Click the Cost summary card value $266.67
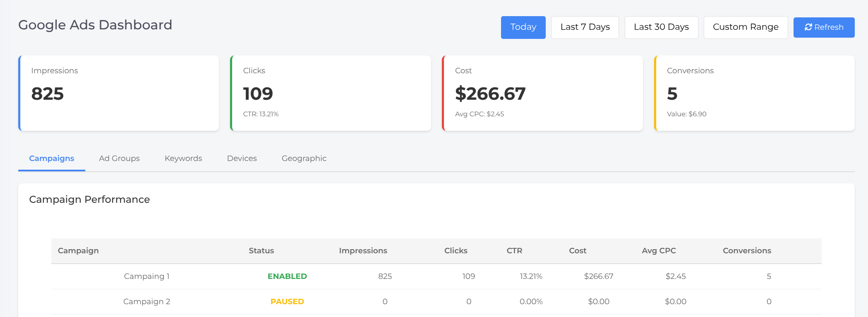Image resolution: width=868 pixels, height=317 pixels. [x=490, y=94]
